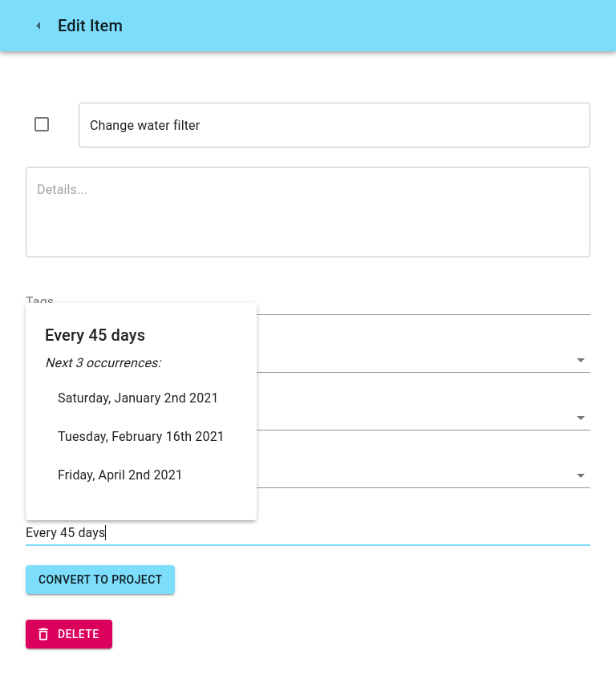Go back using the header arrow icon

[x=38, y=26]
